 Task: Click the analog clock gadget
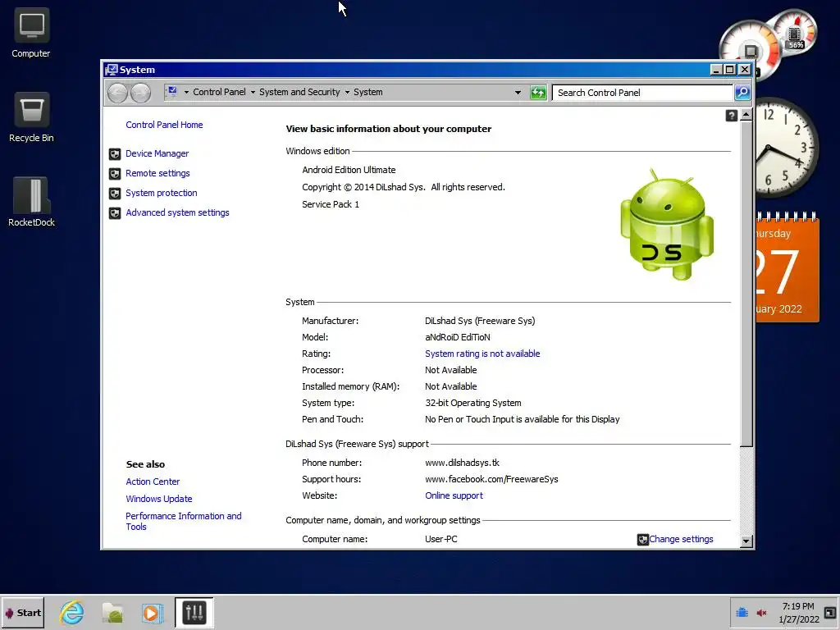tap(787, 148)
